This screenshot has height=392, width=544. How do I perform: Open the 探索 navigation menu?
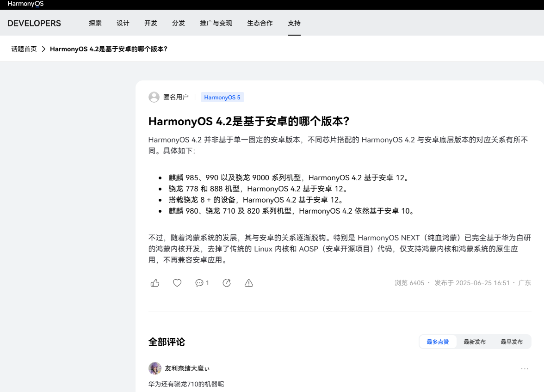coord(95,23)
